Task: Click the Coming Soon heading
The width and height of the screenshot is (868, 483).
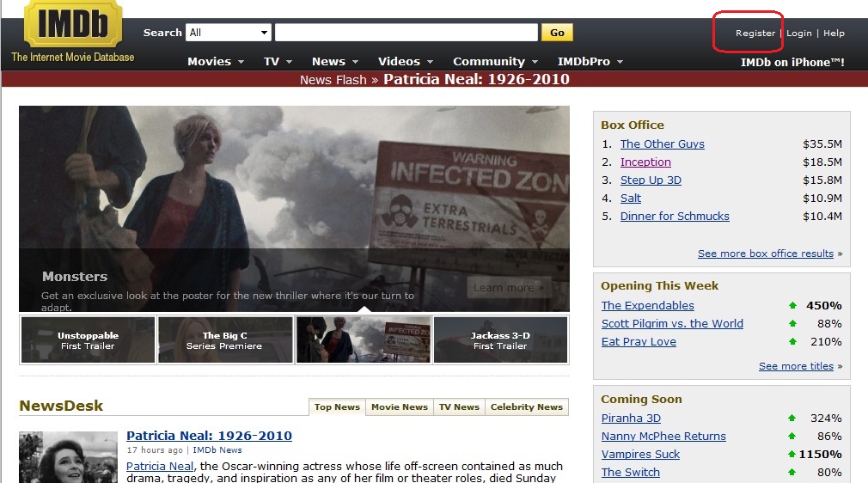Action: (x=641, y=400)
